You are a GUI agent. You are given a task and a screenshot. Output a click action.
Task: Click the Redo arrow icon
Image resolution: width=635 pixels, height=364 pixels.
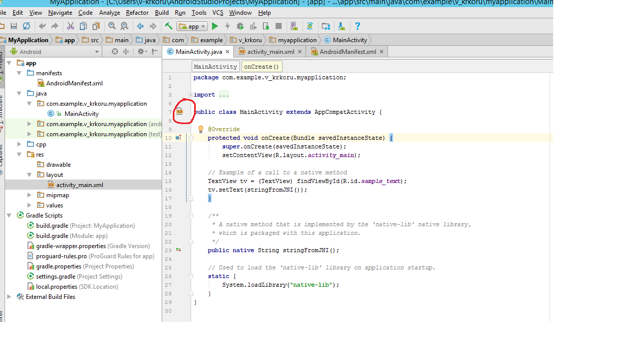coord(54,26)
